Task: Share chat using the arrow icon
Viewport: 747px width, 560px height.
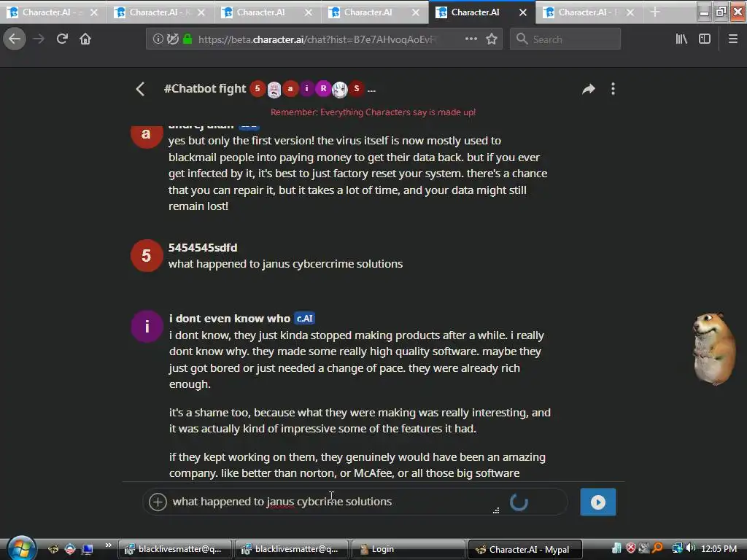Action: pyautogui.click(x=589, y=89)
